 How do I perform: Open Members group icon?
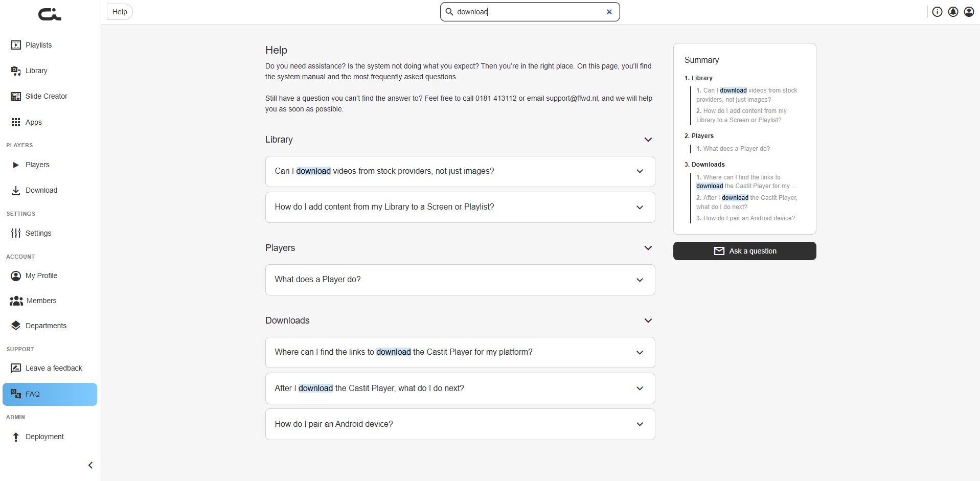16,301
